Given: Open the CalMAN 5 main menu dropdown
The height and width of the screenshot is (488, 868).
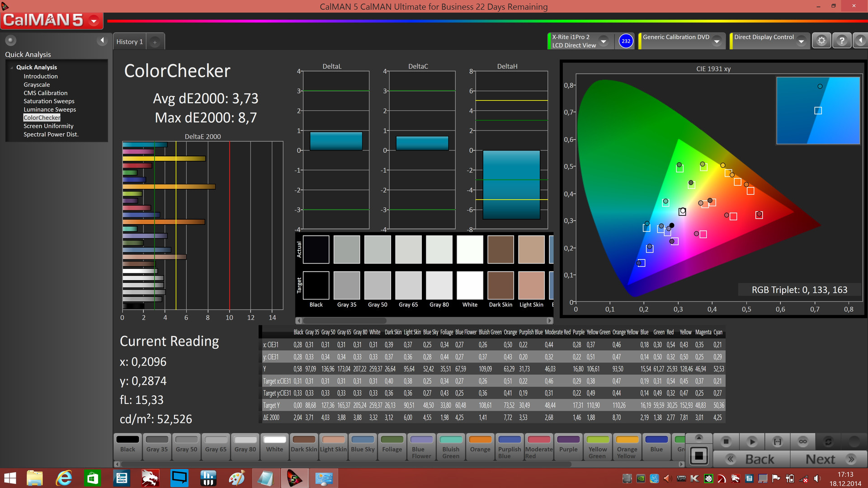Looking at the screenshot, I should pos(94,21).
